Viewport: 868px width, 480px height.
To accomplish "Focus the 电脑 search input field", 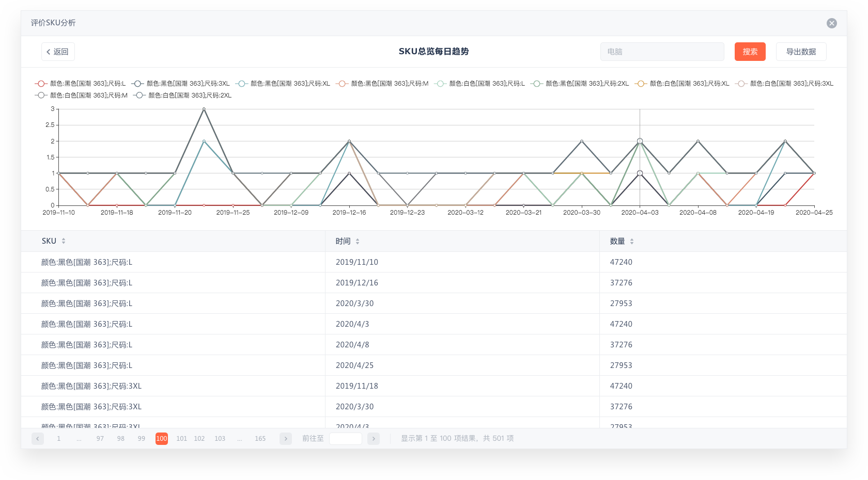I will (x=662, y=52).
